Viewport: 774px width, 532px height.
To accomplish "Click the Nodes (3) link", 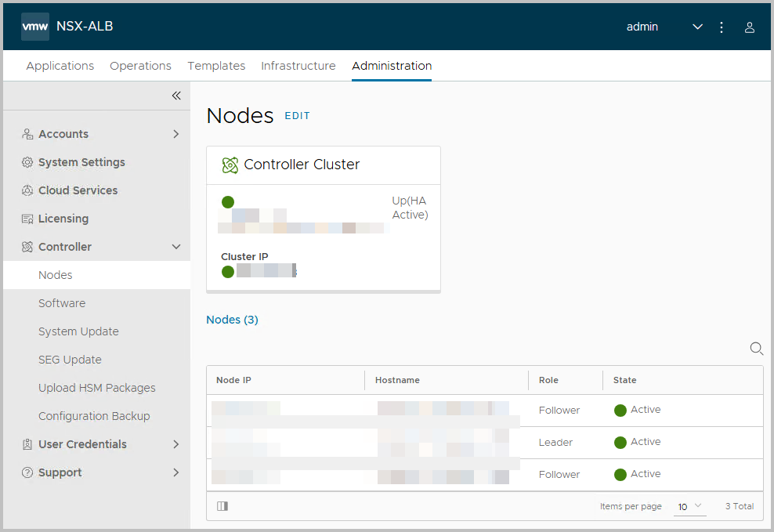I will pyautogui.click(x=232, y=320).
